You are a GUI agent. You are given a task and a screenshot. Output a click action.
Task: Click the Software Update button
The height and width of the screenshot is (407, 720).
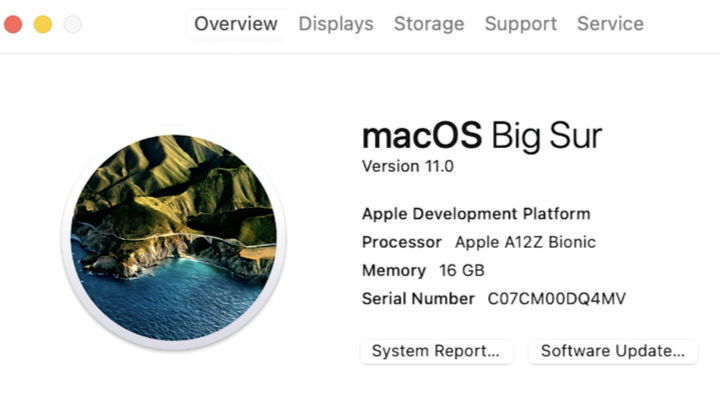click(612, 352)
